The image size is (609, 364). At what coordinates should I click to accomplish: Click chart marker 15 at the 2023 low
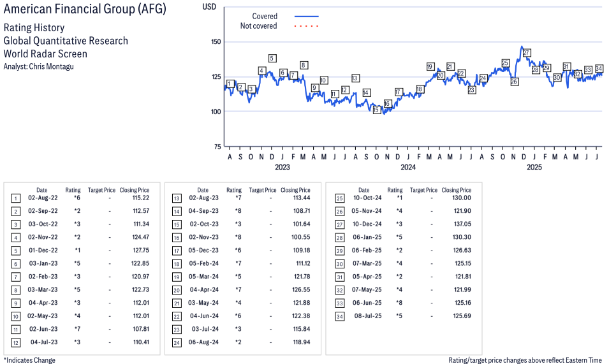pyautogui.click(x=376, y=110)
